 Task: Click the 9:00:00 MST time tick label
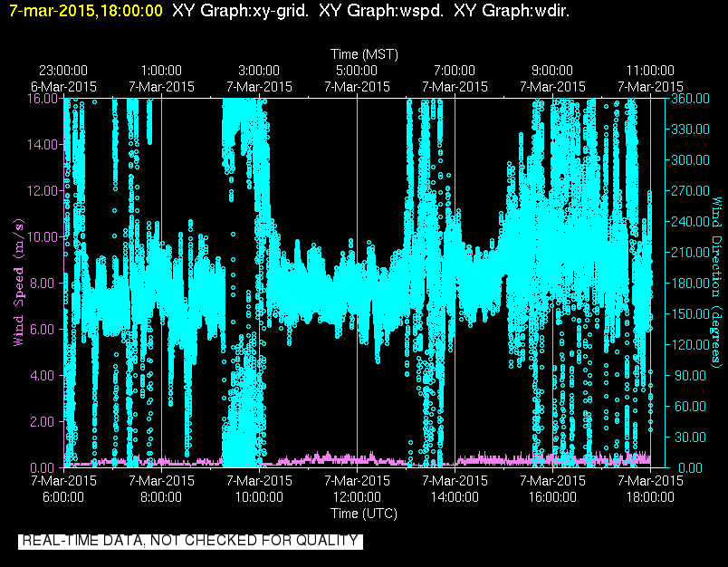click(552, 70)
